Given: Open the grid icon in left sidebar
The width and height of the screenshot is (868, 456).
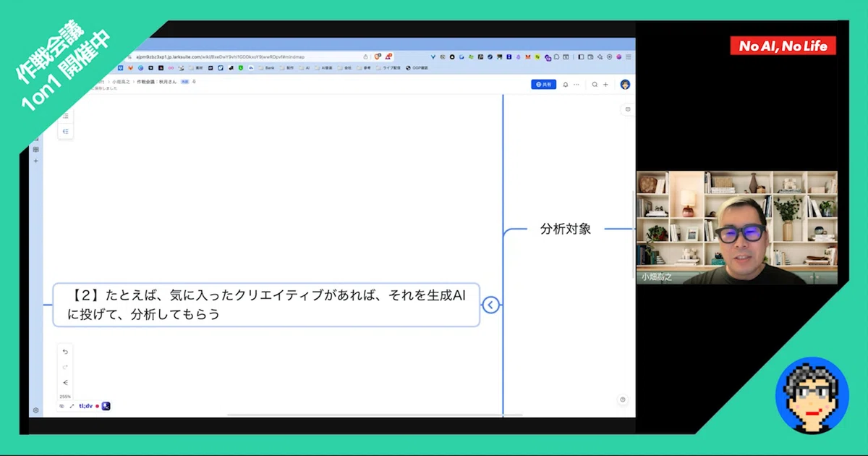Looking at the screenshot, I should pyautogui.click(x=35, y=149).
